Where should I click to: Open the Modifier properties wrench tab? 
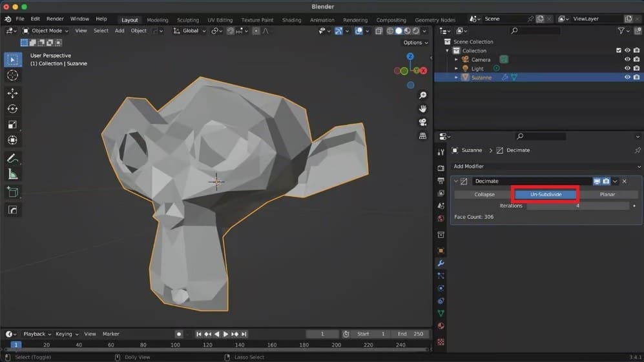441,263
